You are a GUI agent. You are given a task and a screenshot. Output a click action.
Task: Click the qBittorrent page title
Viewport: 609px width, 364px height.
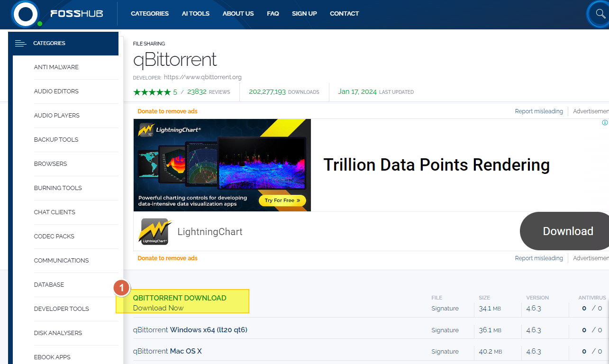(x=175, y=60)
